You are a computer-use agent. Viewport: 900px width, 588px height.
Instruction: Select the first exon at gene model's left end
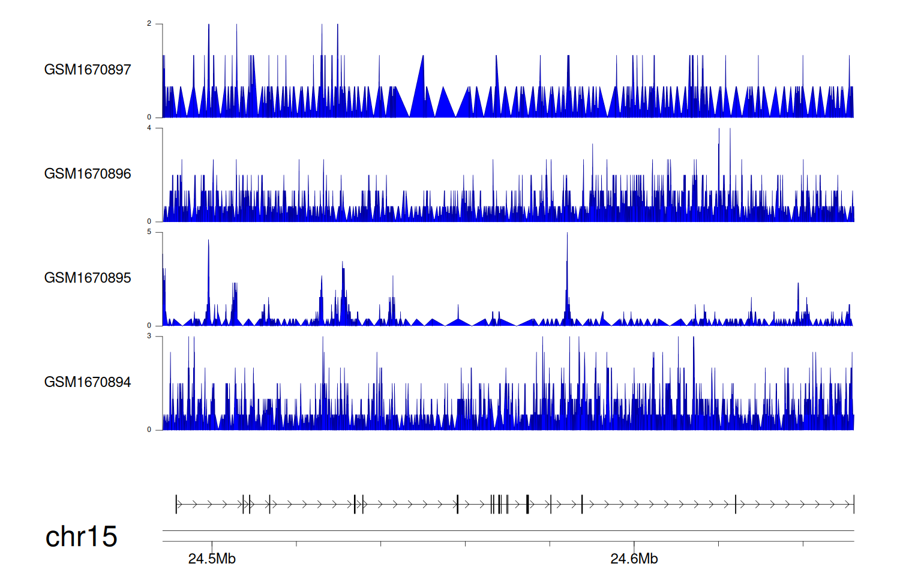coord(176,504)
